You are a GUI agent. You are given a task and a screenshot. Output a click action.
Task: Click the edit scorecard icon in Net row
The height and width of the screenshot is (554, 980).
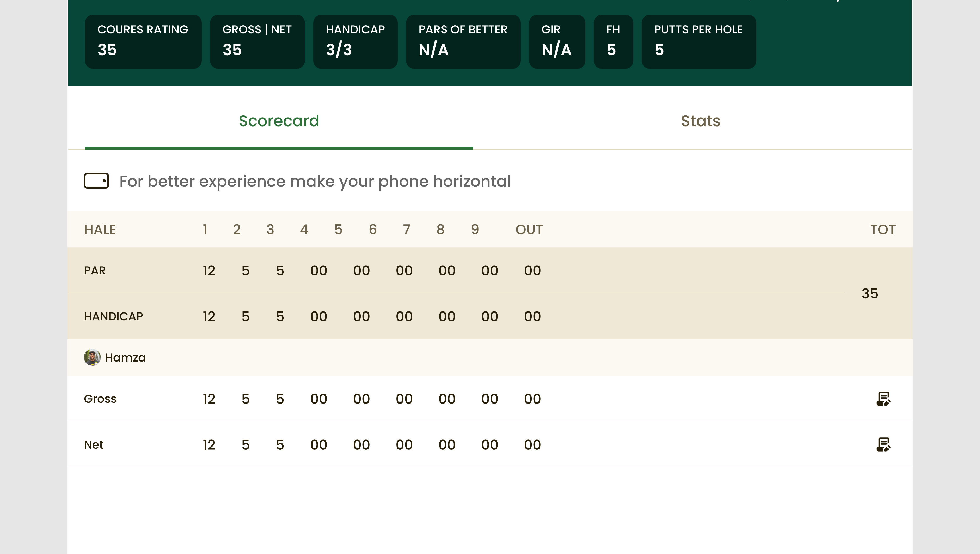click(883, 444)
